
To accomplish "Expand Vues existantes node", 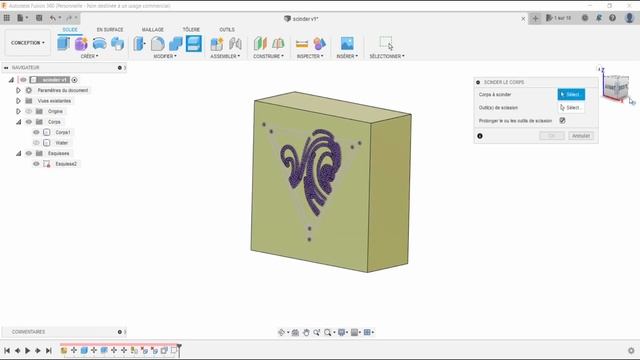I will [x=18, y=101].
